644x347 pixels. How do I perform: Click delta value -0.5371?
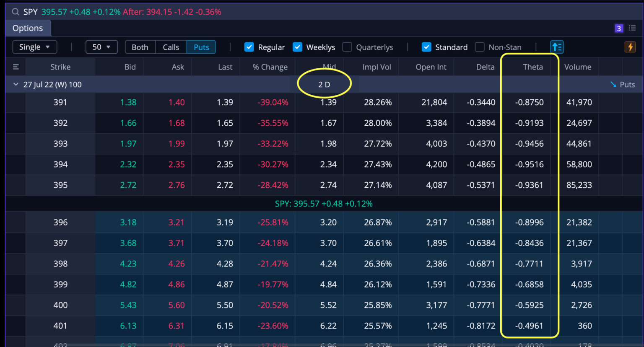[481, 185]
